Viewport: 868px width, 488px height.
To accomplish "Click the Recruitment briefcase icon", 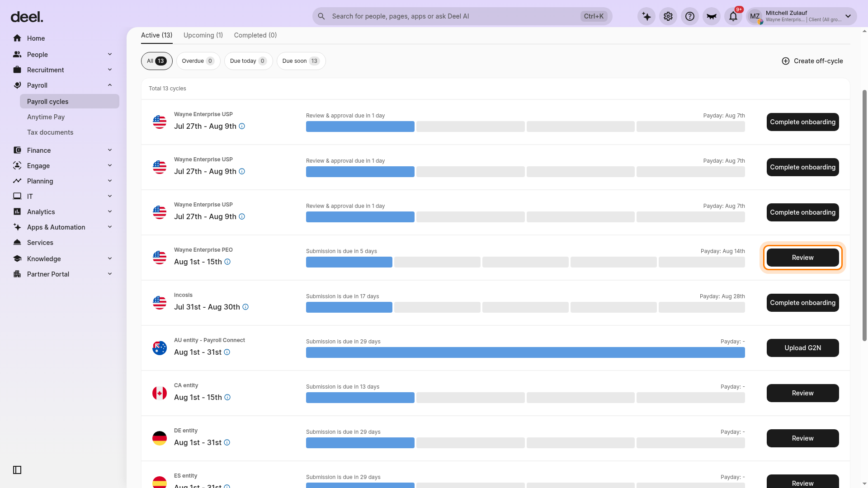I will tap(17, 70).
